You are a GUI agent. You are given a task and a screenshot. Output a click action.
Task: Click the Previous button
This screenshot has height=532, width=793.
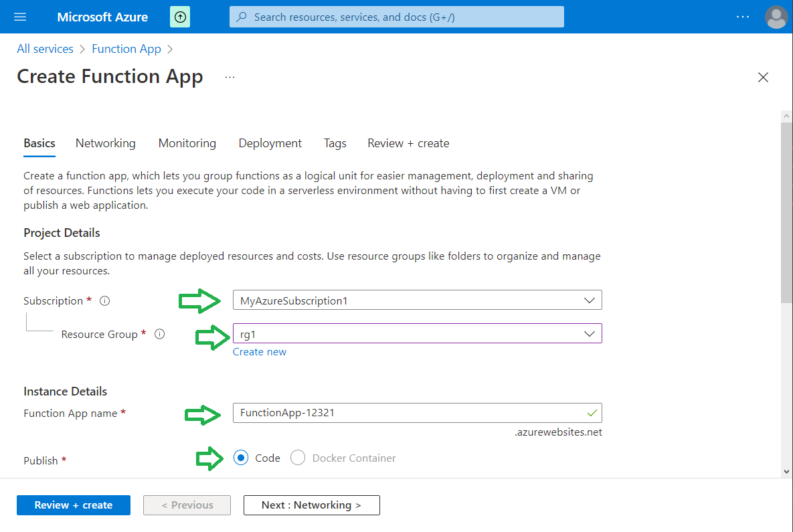pos(187,505)
